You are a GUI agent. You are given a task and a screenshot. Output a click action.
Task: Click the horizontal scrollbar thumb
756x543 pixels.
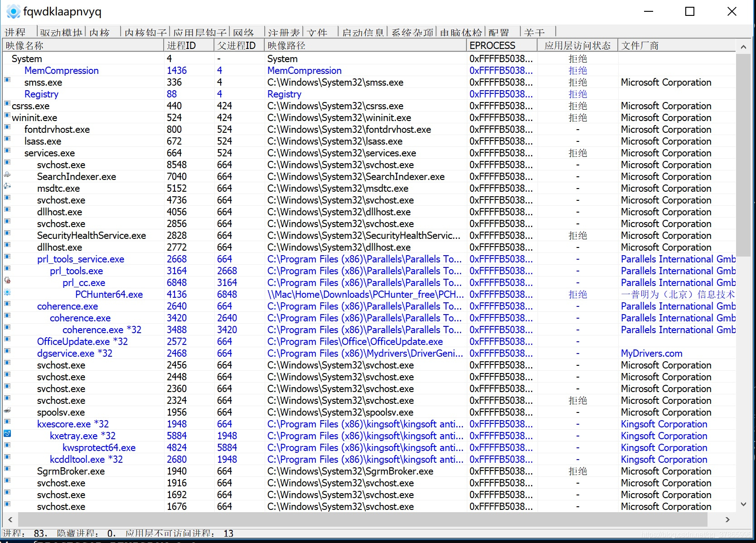tap(363, 519)
